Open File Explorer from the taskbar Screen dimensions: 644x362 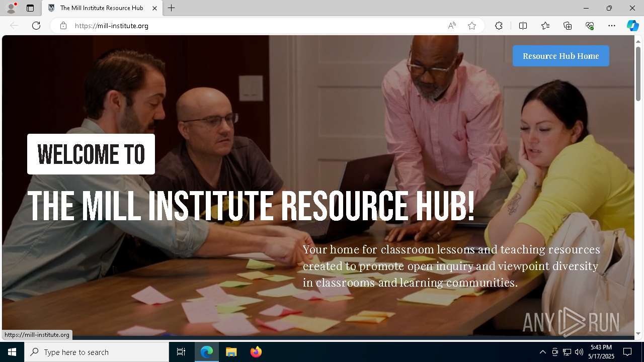click(x=231, y=352)
